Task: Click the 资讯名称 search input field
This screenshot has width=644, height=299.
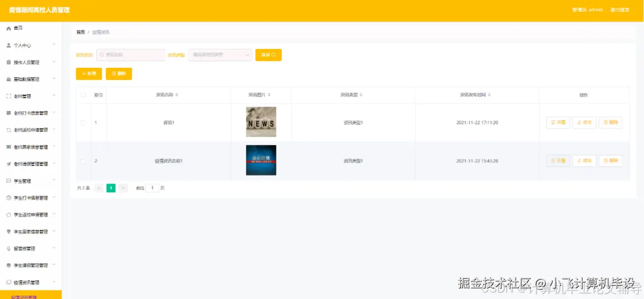Action: coord(131,55)
